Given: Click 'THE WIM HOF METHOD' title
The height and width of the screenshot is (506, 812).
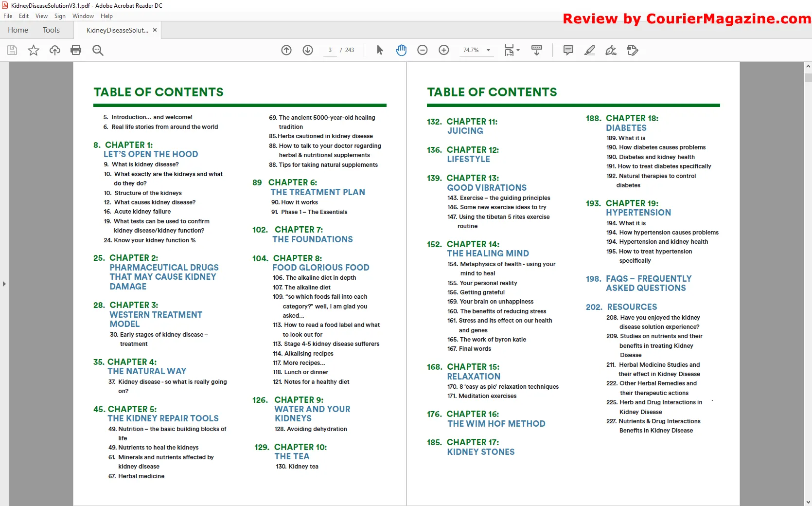Looking at the screenshot, I should (496, 424).
